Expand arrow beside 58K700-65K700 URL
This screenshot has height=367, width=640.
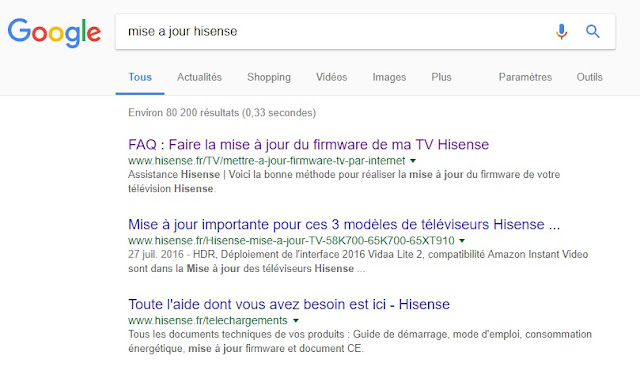pos(462,241)
